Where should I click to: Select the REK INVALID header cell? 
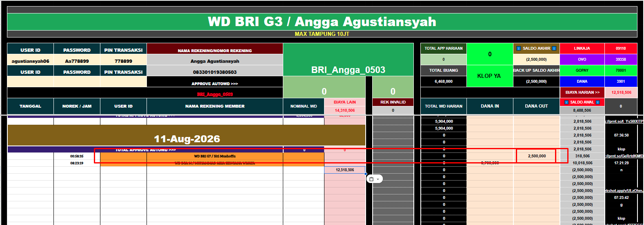coord(393,102)
